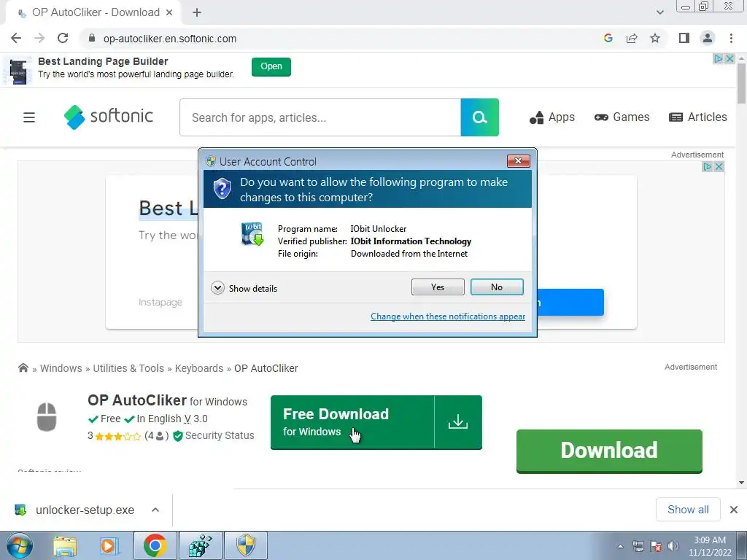Select the OP AutoCliker - Download tab
Viewport: 747px width, 560px height.
point(93,12)
